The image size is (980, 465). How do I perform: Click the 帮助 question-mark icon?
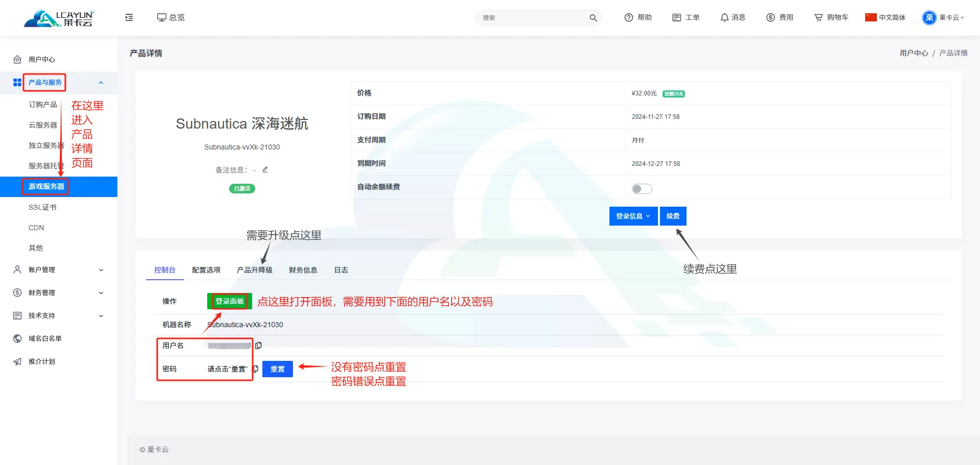click(x=629, y=17)
